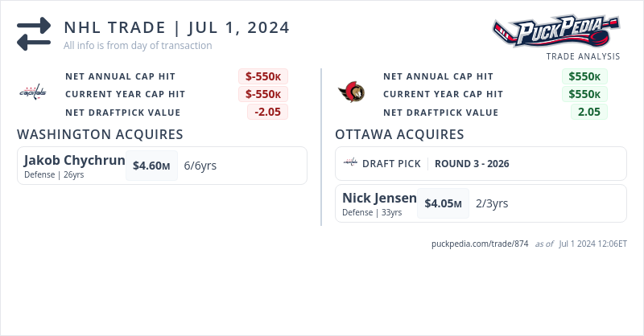Click Ottawa's green net annual cap hit badge

pyautogui.click(x=584, y=76)
